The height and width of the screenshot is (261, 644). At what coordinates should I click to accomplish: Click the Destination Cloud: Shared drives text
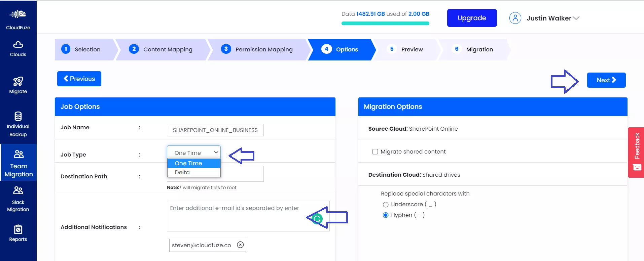tap(414, 175)
